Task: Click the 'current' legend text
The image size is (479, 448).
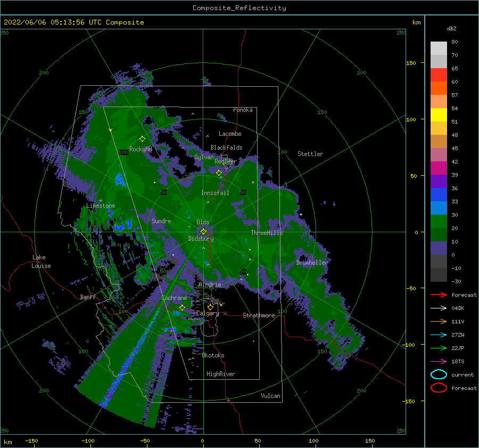Action: click(x=463, y=374)
